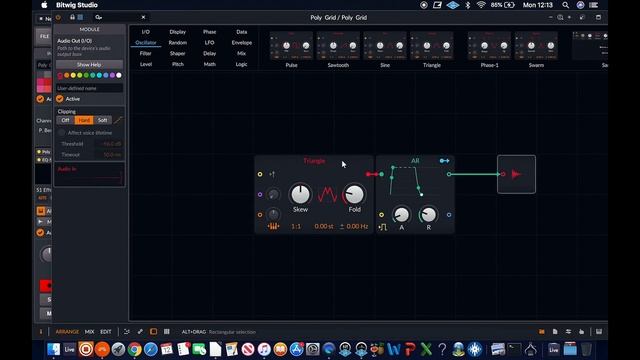Click the key icon in Grid window header
640x360 pixels.
(98, 17)
